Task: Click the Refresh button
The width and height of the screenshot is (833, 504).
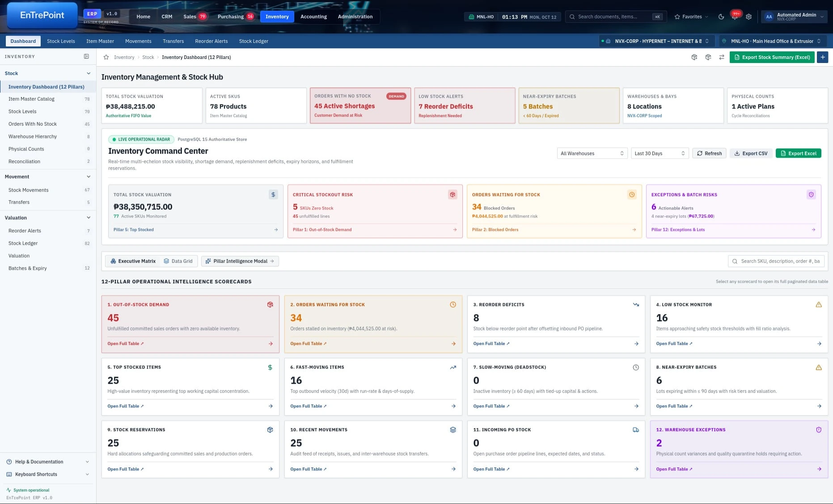Action: (x=709, y=153)
